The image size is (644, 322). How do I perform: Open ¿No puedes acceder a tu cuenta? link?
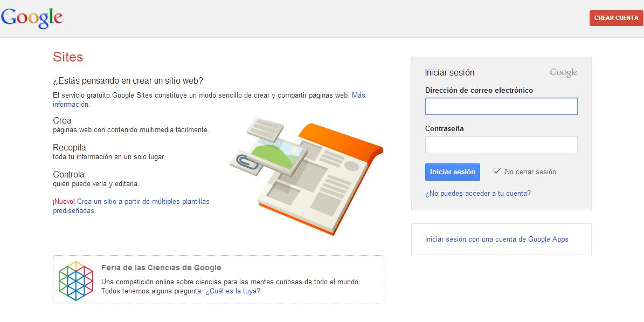pyautogui.click(x=478, y=193)
